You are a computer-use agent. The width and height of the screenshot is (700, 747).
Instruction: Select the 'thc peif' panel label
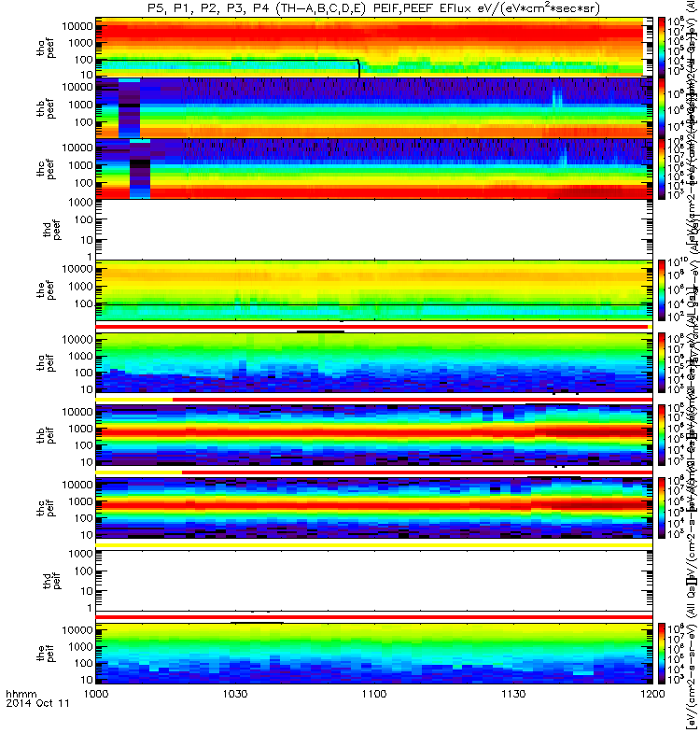(46, 508)
